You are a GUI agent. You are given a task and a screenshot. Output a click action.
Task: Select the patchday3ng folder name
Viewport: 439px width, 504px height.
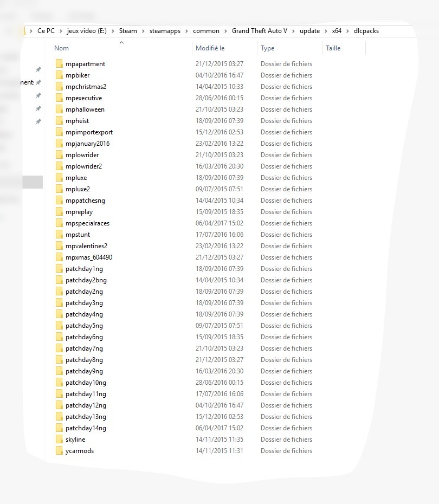(84, 303)
